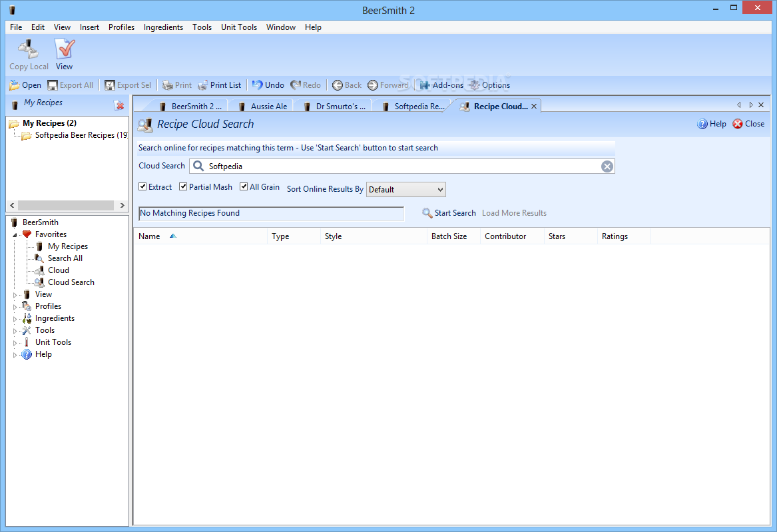Close the My Recipes side panel
Screen dimensions: 777x532
(x=119, y=105)
